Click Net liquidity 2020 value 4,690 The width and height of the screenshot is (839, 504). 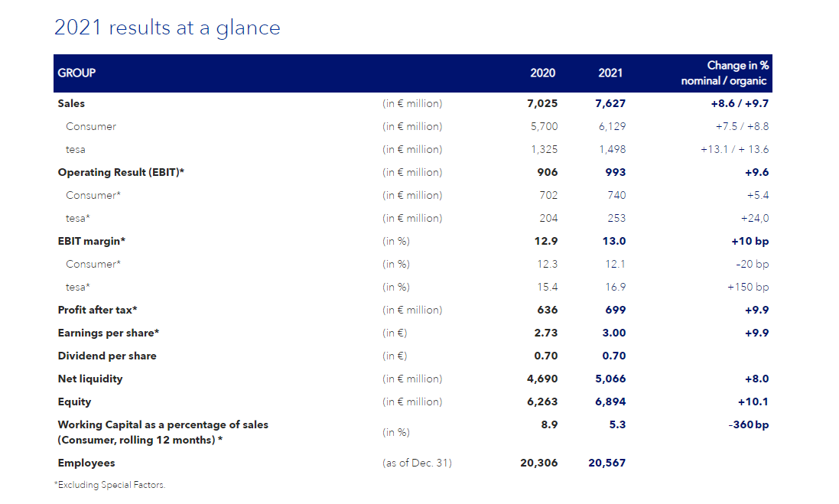click(542, 379)
